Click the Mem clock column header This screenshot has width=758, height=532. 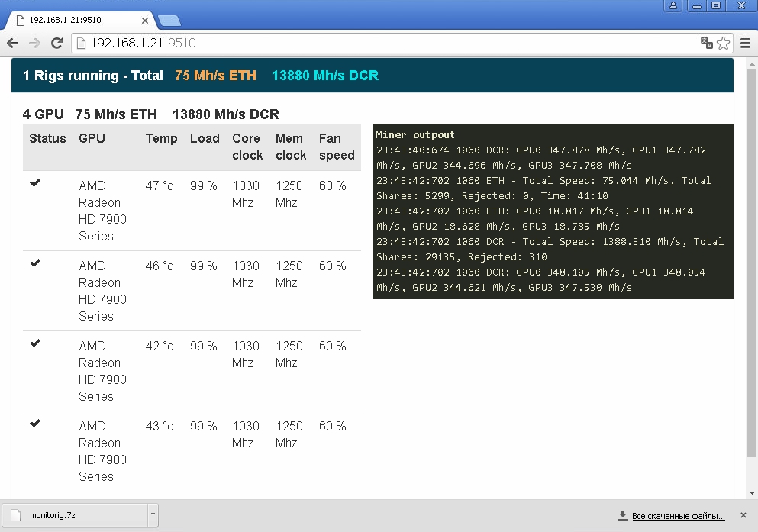[291, 147]
